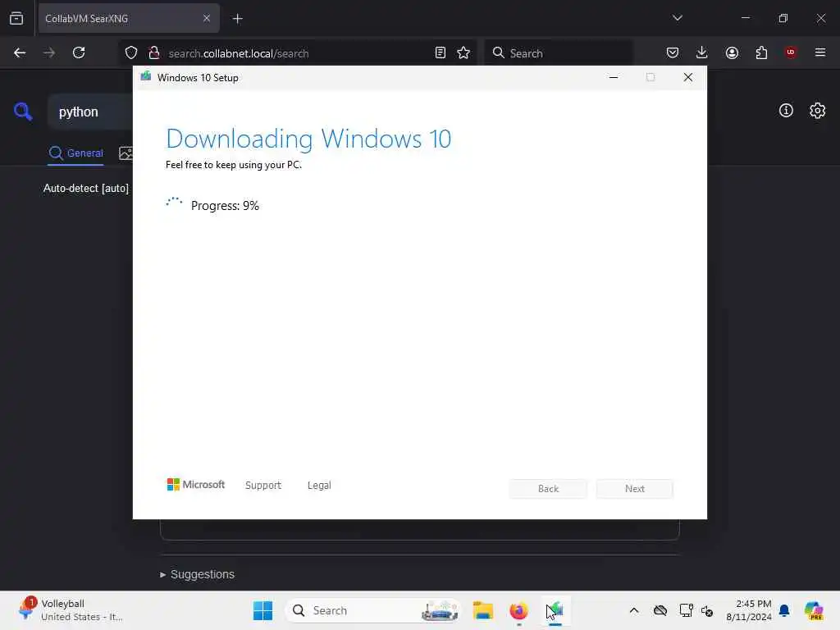Screen dimensions: 840x630
Task: Click the uBlock Origin extension icon
Action: point(791,52)
